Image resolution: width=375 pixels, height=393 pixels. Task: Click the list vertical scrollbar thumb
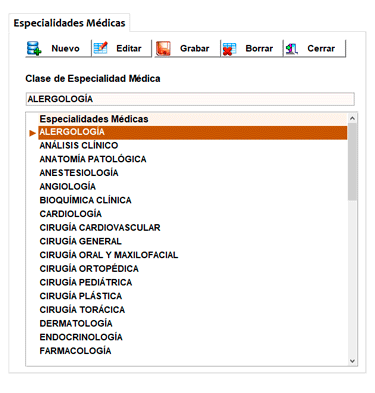[x=352, y=162]
